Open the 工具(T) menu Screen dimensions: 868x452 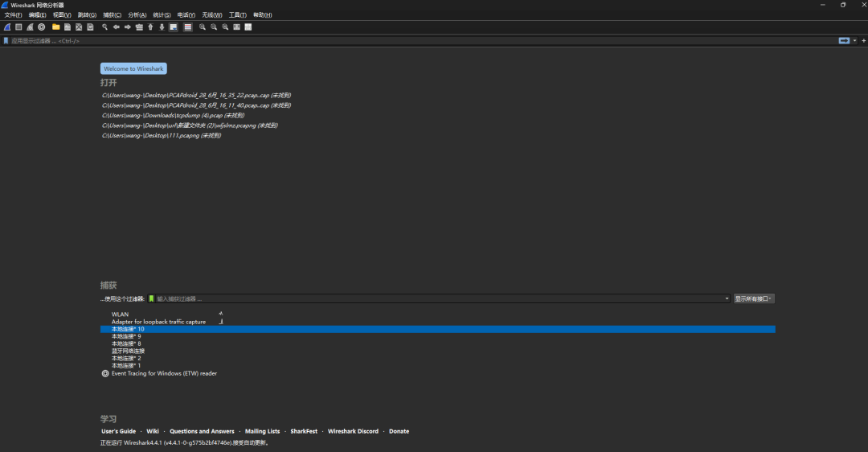(x=237, y=15)
